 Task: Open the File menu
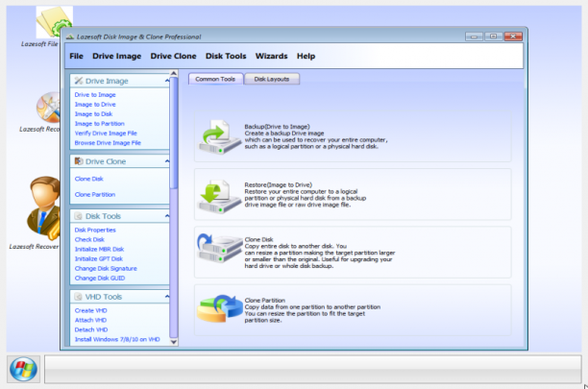76,56
